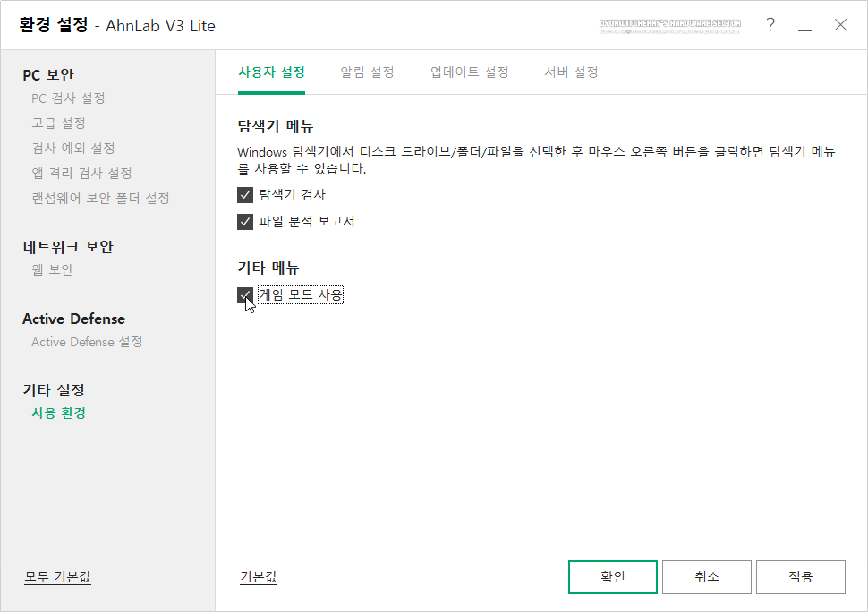
Task: Click the PC 보안 section header
Action: coord(48,75)
